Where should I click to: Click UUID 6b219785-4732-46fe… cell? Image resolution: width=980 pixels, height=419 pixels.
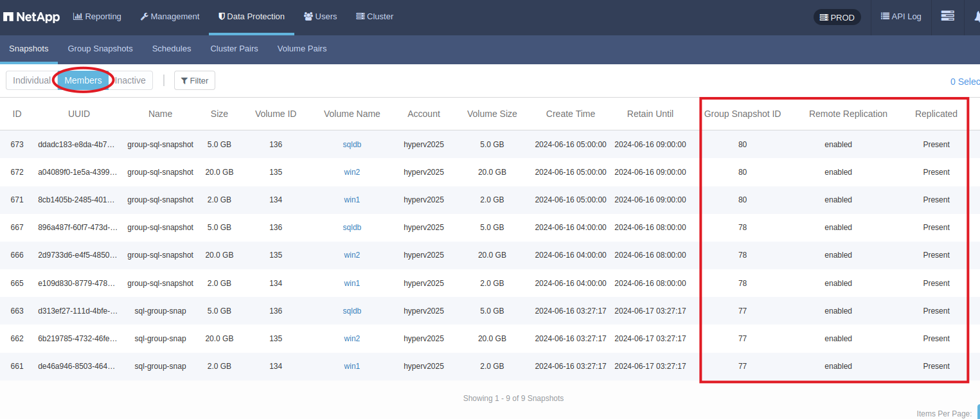point(78,339)
